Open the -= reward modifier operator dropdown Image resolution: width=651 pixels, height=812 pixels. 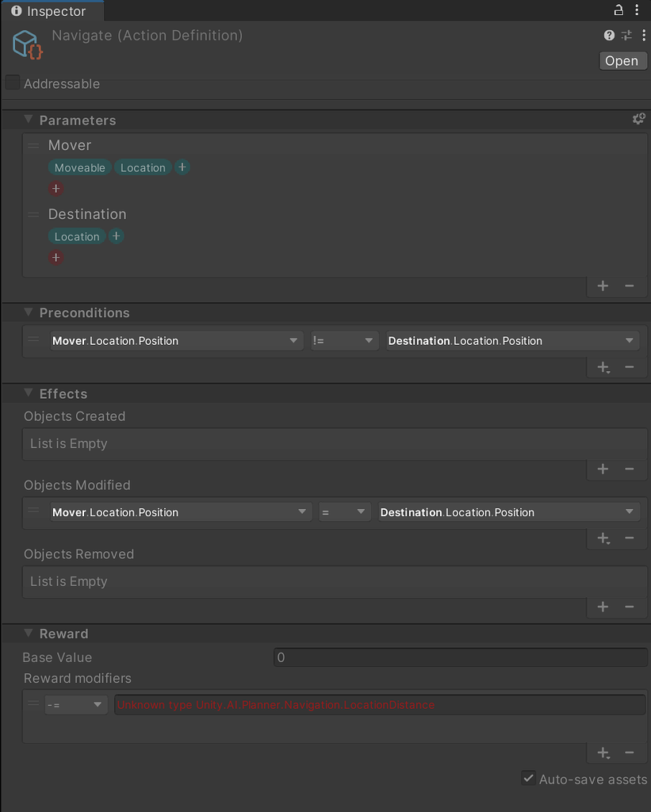(75, 704)
